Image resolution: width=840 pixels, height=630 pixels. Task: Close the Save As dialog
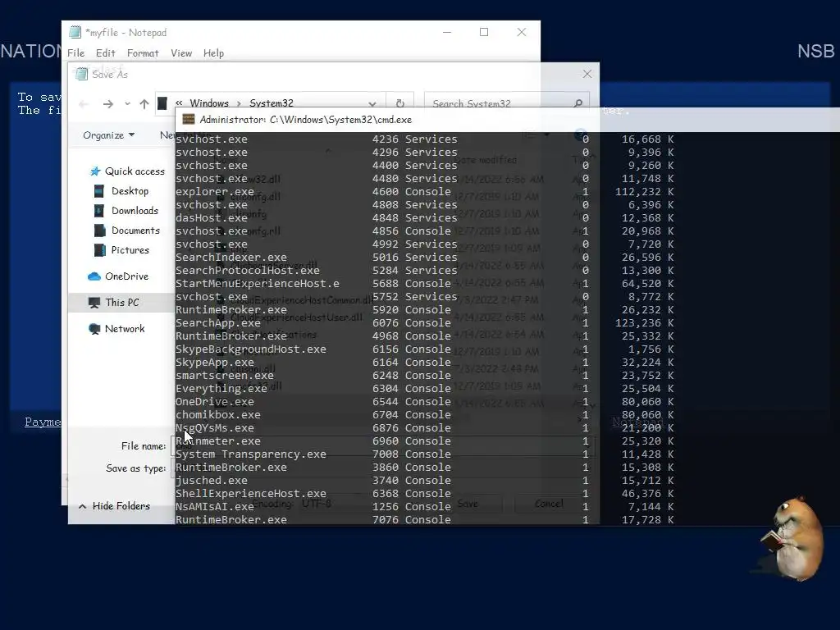[587, 74]
